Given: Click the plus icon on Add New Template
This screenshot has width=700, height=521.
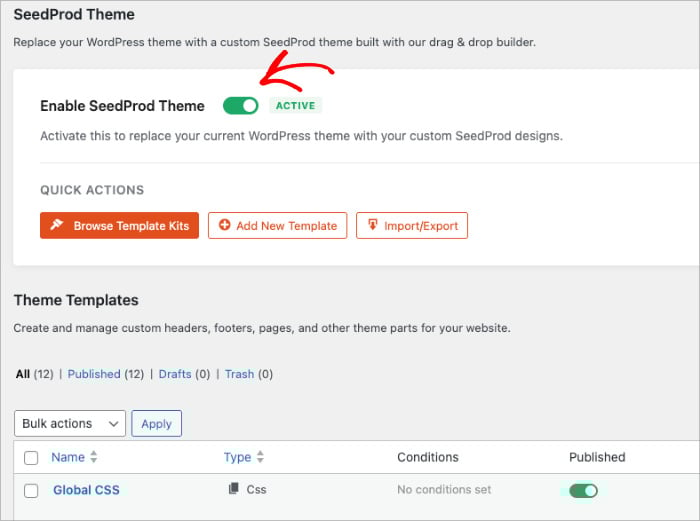Looking at the screenshot, I should click(225, 226).
